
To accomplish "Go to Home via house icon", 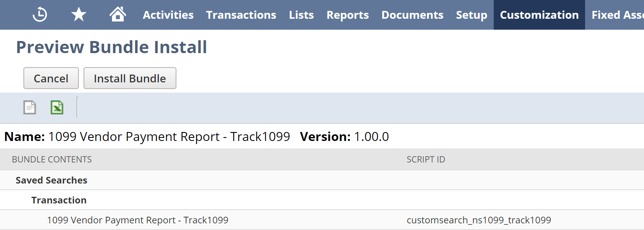I will [117, 14].
